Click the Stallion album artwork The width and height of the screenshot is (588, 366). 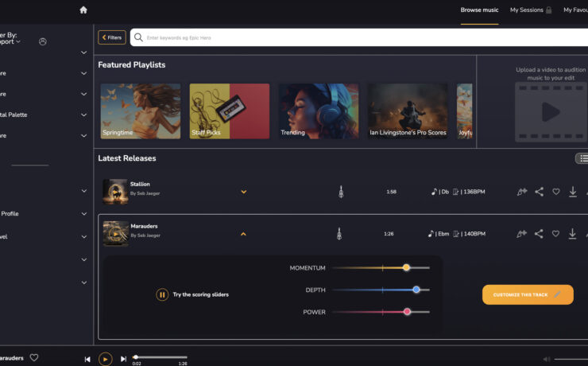(x=115, y=192)
